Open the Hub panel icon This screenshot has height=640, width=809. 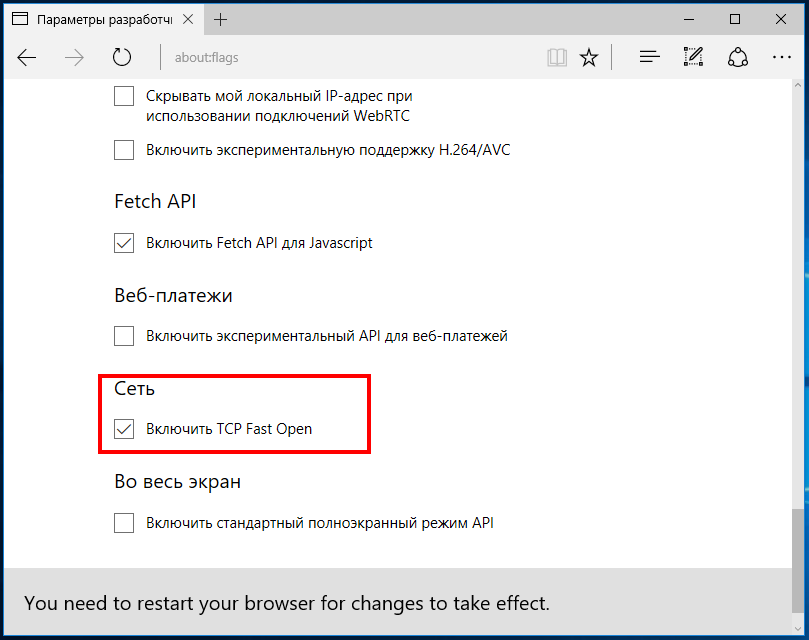649,57
